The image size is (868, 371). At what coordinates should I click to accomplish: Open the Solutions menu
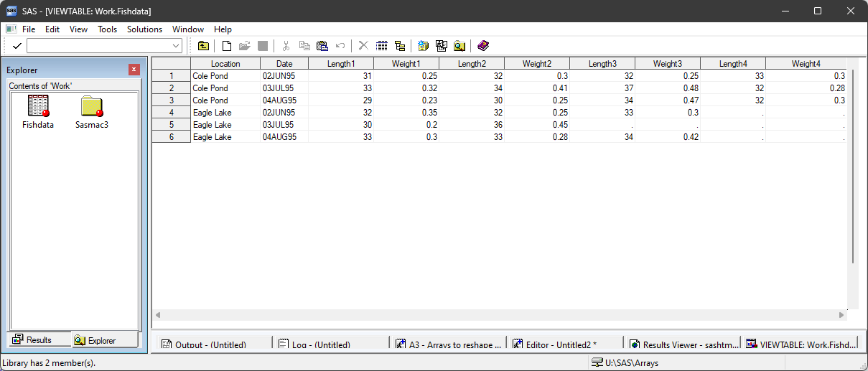[144, 29]
